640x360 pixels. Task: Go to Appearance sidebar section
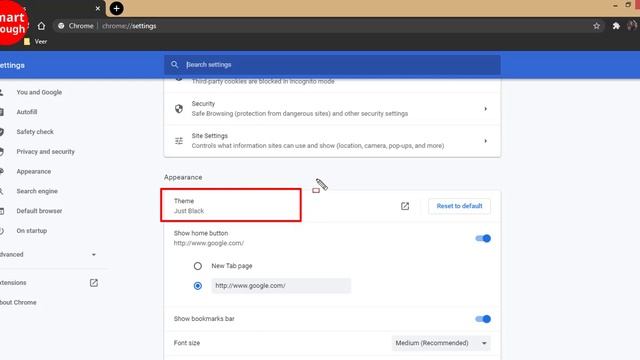click(x=34, y=171)
